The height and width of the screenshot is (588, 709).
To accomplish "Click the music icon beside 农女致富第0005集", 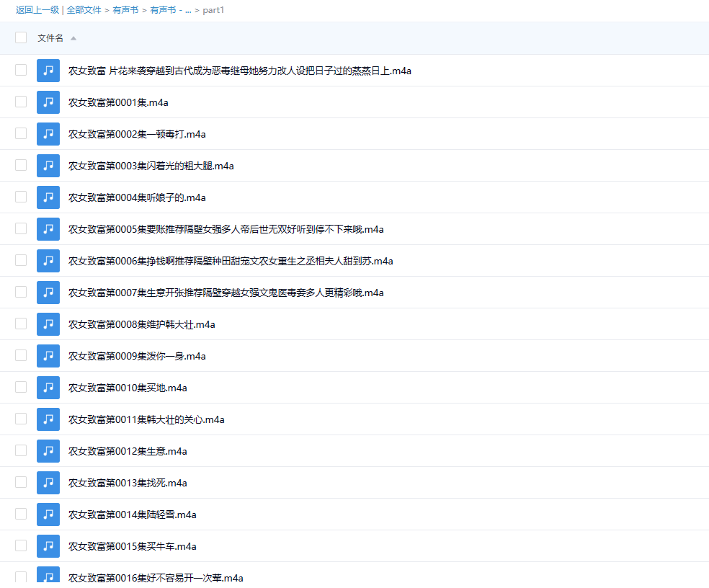I will (x=48, y=228).
